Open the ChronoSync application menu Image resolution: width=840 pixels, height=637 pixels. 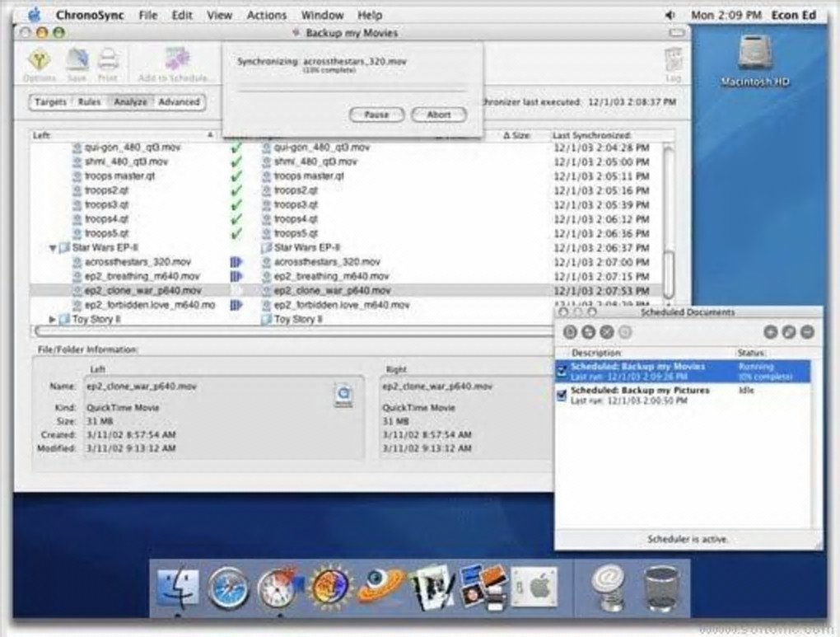tap(90, 16)
